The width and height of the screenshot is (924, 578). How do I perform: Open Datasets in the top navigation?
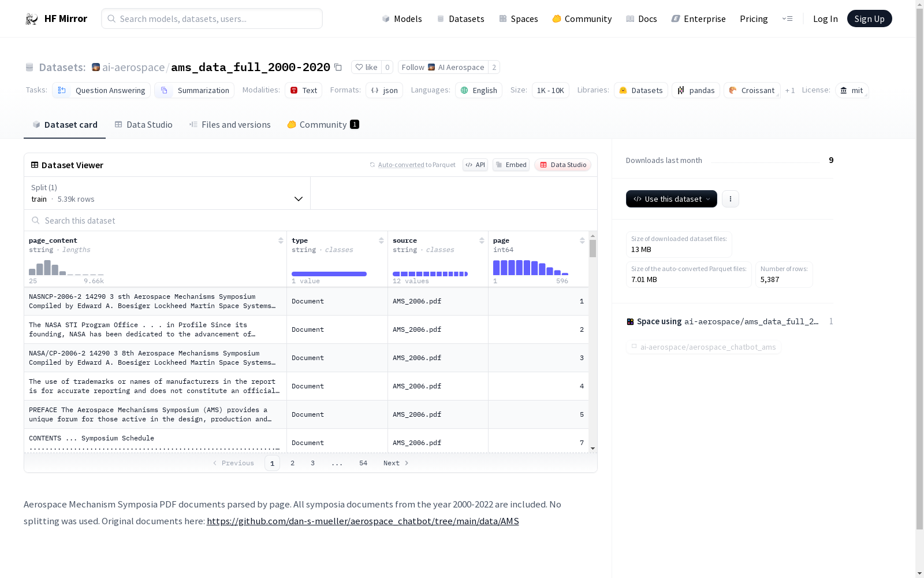(460, 19)
